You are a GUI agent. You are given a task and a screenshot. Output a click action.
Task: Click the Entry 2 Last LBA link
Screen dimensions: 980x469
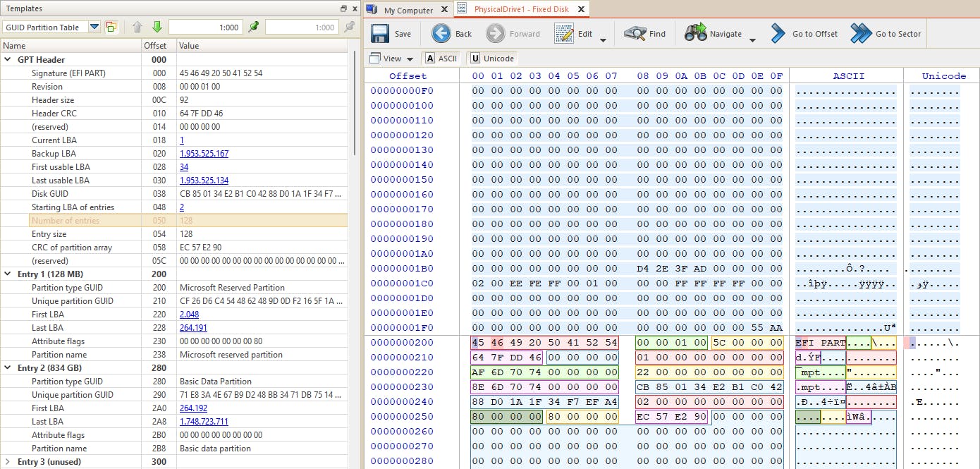click(x=204, y=422)
